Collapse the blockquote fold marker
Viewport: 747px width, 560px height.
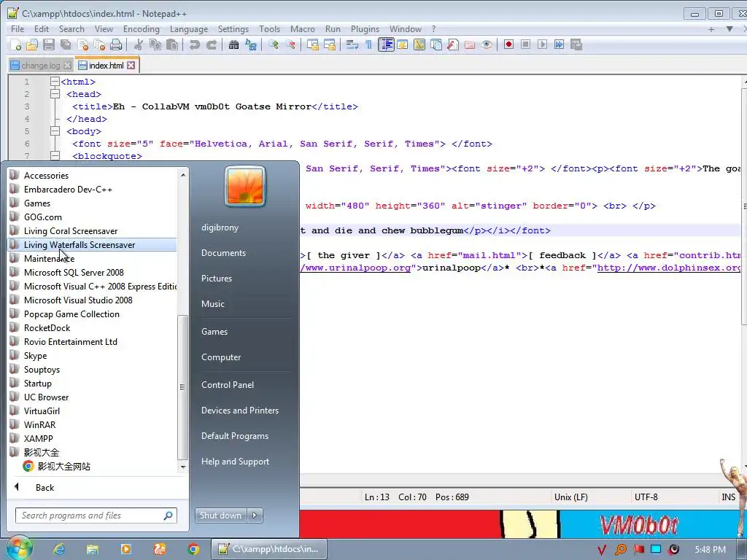(55, 156)
